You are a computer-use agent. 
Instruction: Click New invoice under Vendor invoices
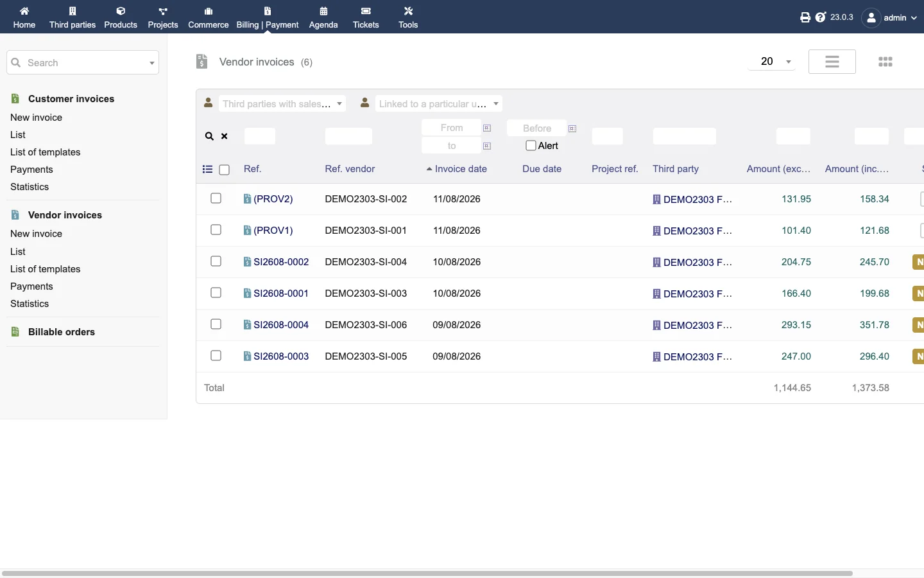coord(36,234)
